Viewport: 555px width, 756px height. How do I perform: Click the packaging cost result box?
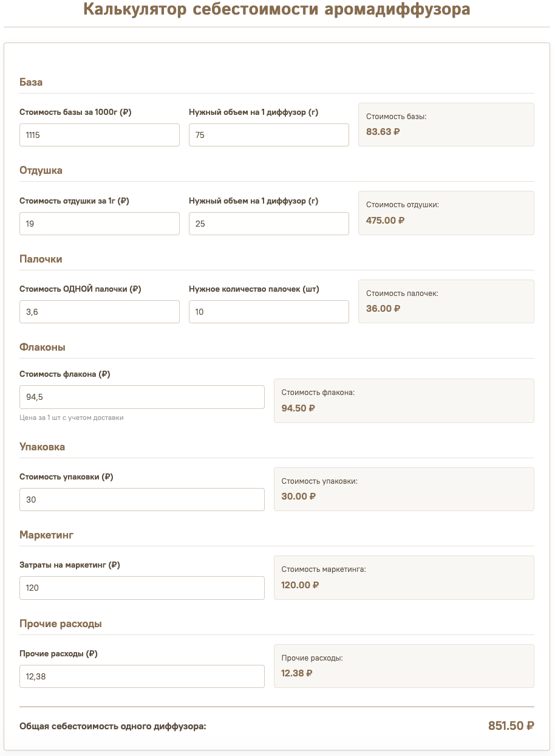(404, 489)
